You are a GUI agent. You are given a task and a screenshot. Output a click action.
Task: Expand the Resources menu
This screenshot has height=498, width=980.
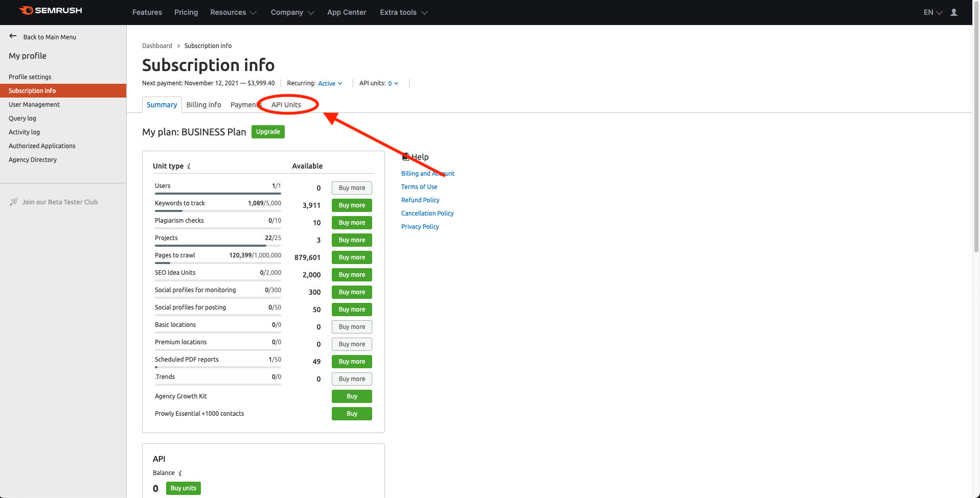pyautogui.click(x=233, y=12)
